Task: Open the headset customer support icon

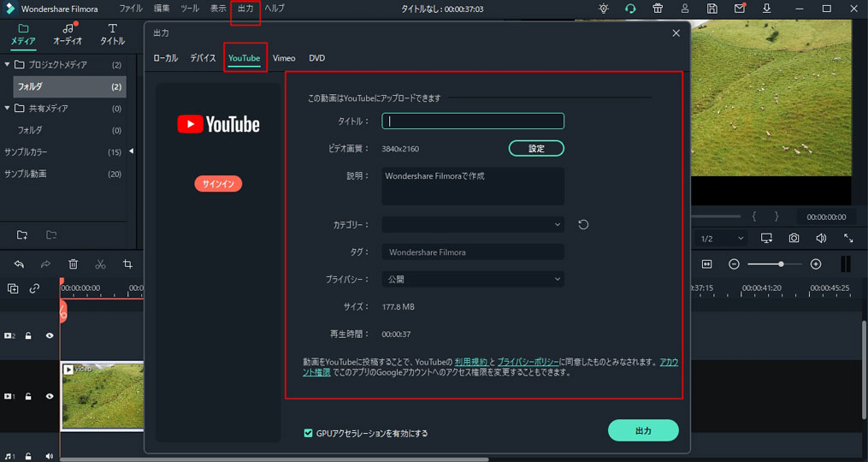Action: (630, 9)
